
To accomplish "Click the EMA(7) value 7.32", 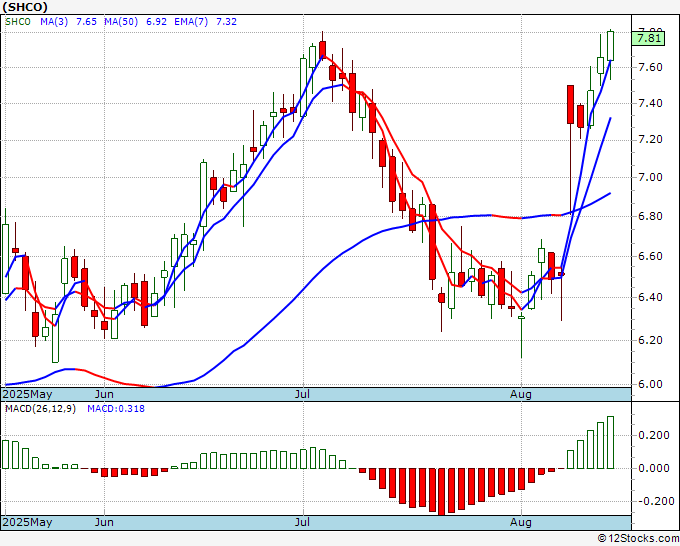I will tap(226, 22).
